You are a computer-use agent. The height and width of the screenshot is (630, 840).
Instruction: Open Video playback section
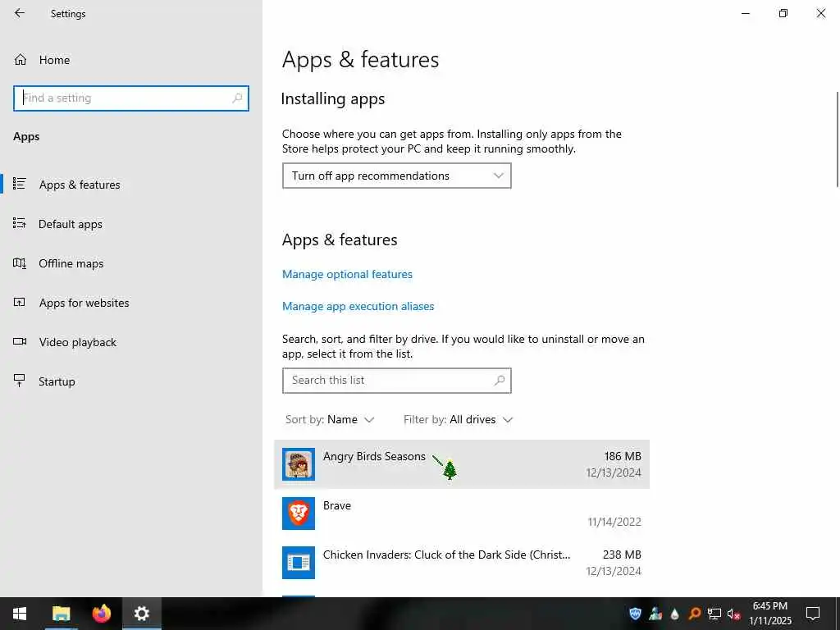click(130, 342)
